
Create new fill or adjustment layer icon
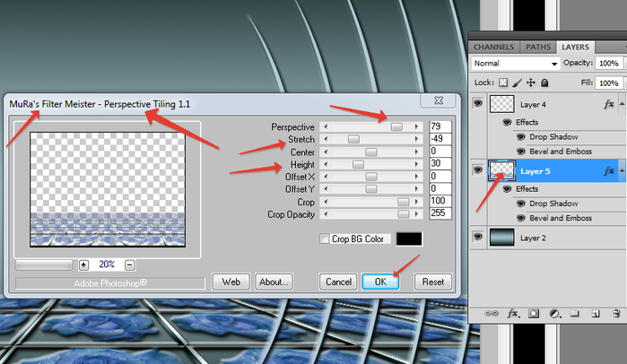554,314
